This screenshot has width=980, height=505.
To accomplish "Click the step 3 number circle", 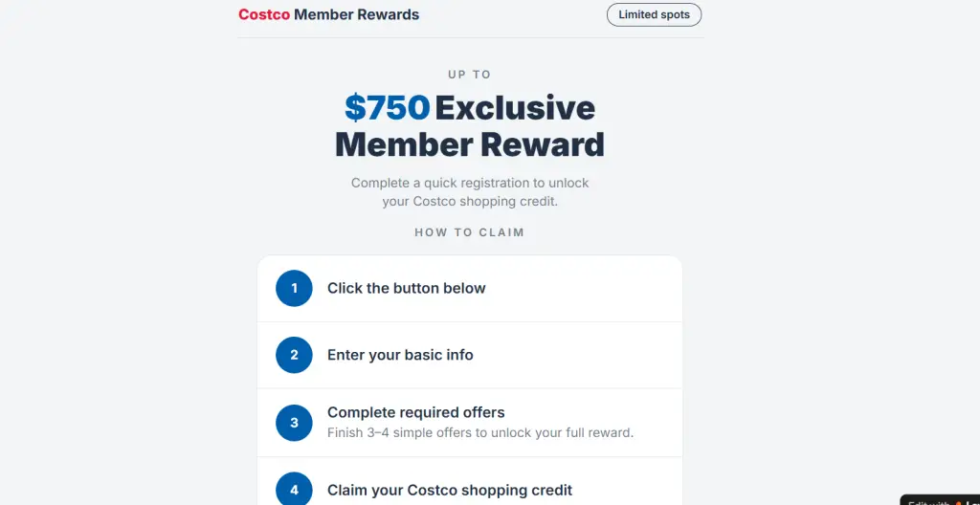I will pos(294,422).
